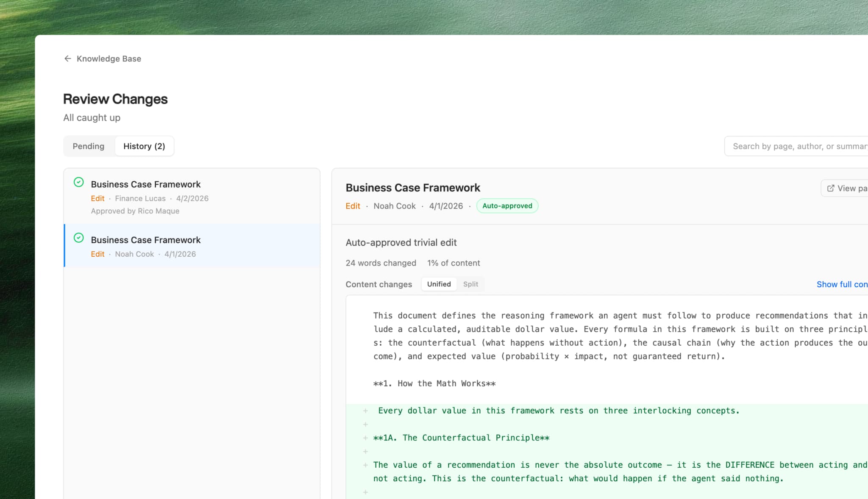Click the search by page input field
This screenshot has width=868, height=499.
pos(797,146)
